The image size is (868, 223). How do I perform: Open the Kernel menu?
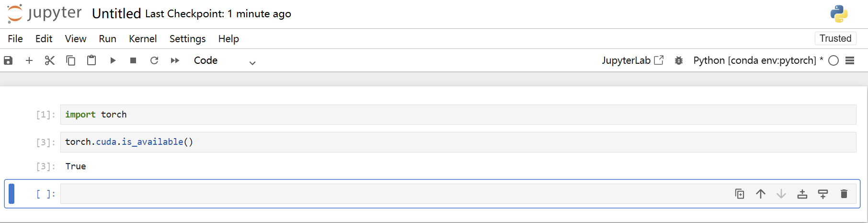[143, 39]
